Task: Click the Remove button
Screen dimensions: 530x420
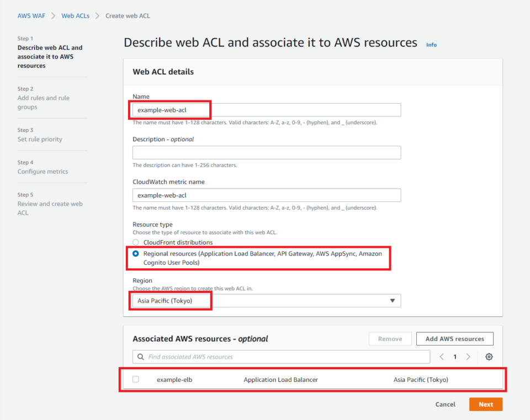Action: 390,338
